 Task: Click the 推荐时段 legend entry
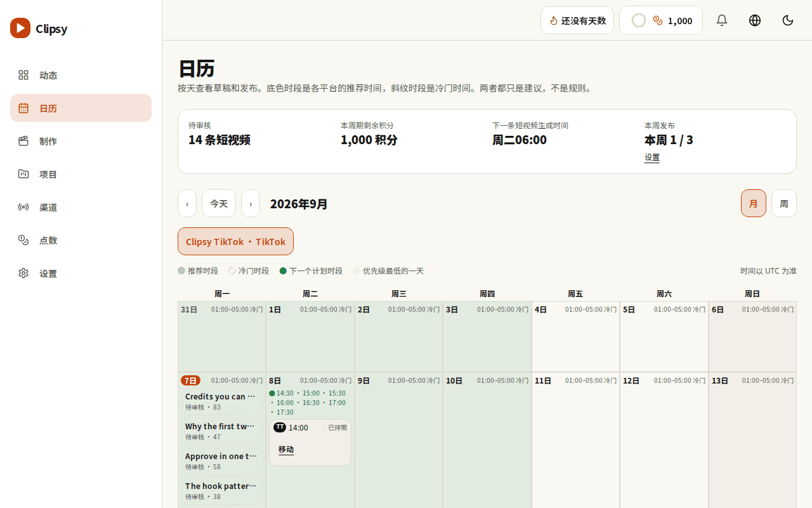(x=198, y=271)
